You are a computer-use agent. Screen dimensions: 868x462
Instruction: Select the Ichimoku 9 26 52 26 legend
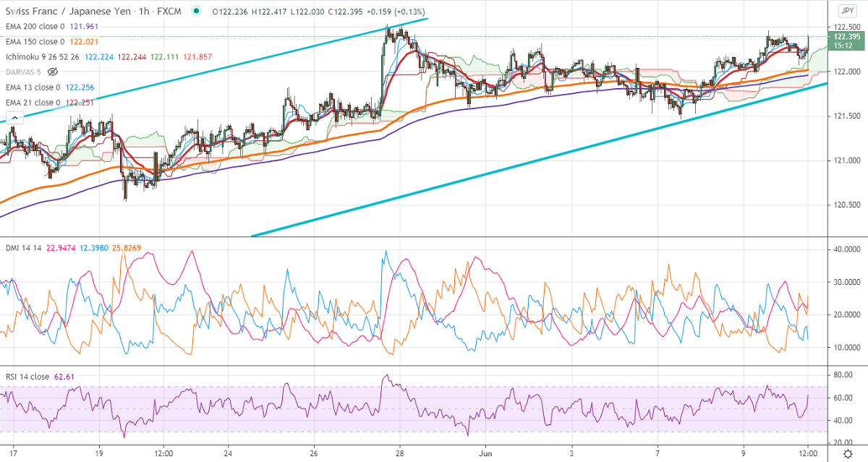pyautogui.click(x=42, y=56)
